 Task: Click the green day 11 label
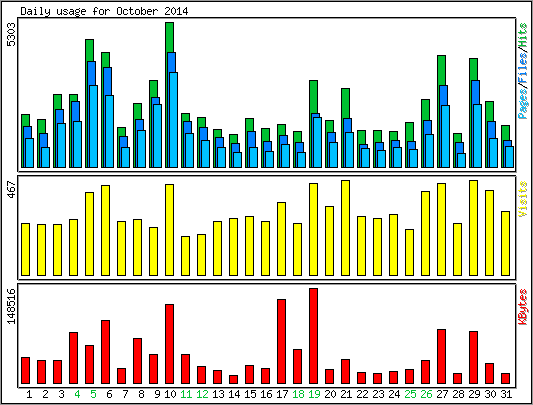tap(186, 394)
